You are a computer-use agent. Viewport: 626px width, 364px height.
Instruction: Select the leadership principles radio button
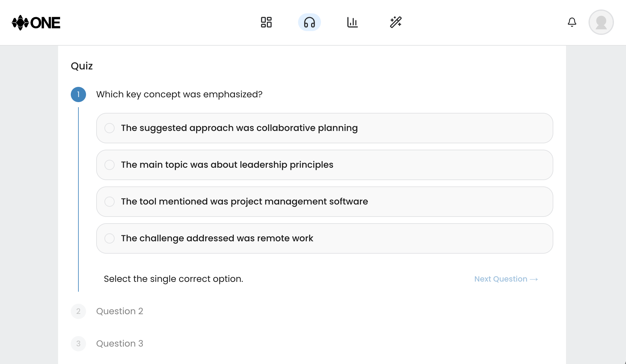coord(110,165)
